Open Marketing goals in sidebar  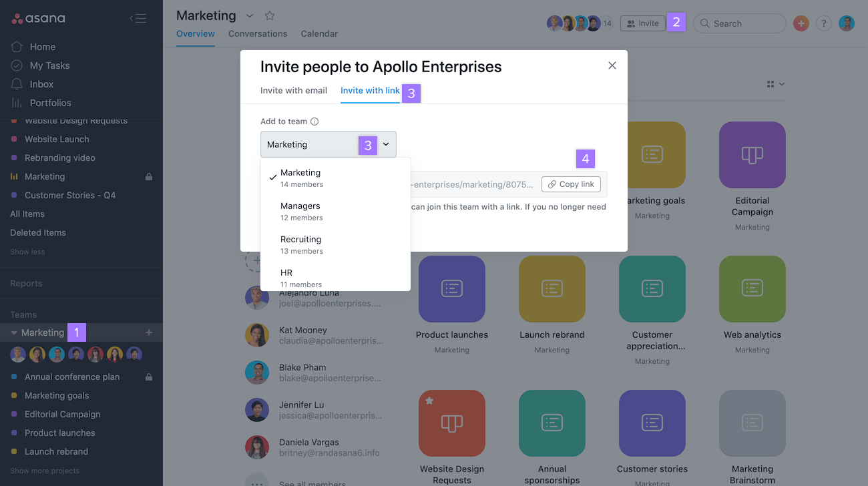[57, 395]
